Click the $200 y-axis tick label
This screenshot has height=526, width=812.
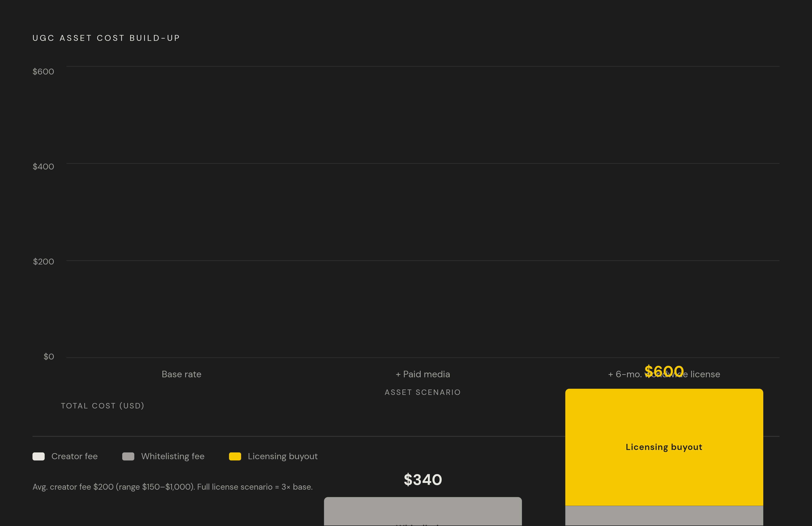(43, 262)
